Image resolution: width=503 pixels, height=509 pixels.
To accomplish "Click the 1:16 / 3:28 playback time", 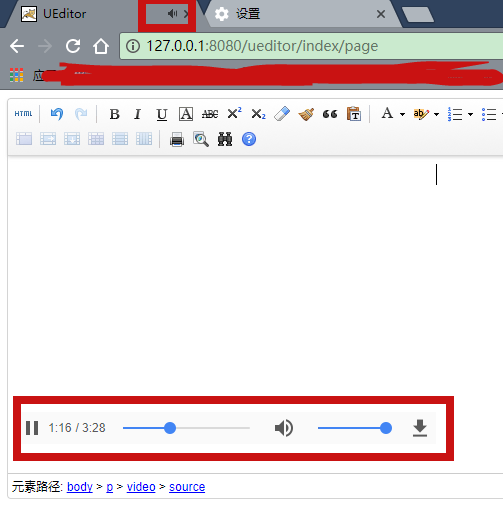I will point(77,428).
